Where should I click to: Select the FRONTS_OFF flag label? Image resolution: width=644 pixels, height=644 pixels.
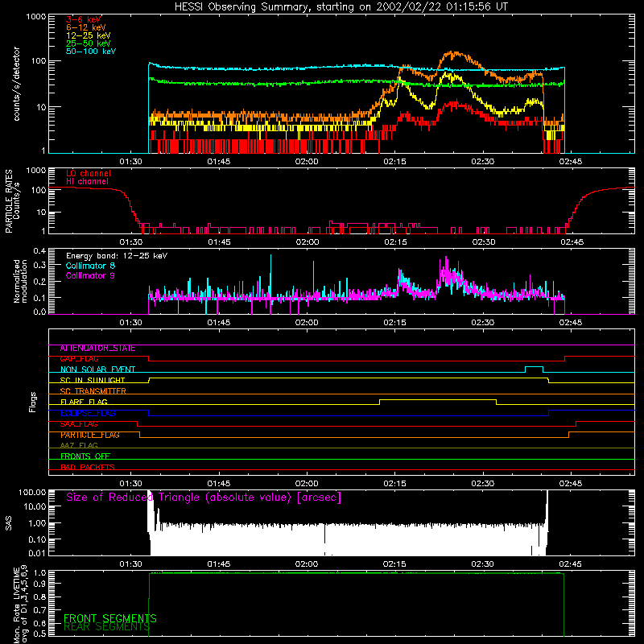click(85, 456)
